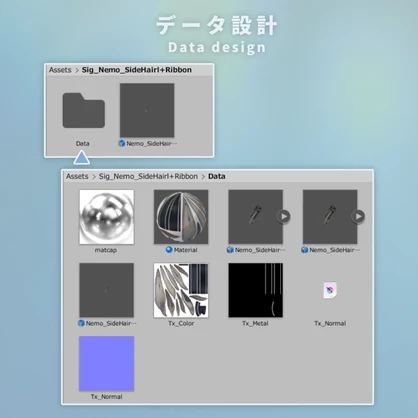Open the Data folder icon
The width and height of the screenshot is (418, 418).
tap(84, 110)
